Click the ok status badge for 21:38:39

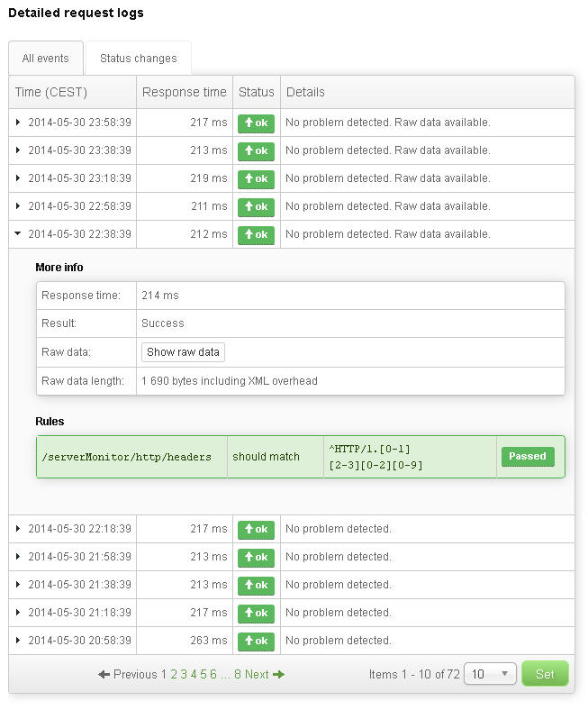tap(256, 586)
